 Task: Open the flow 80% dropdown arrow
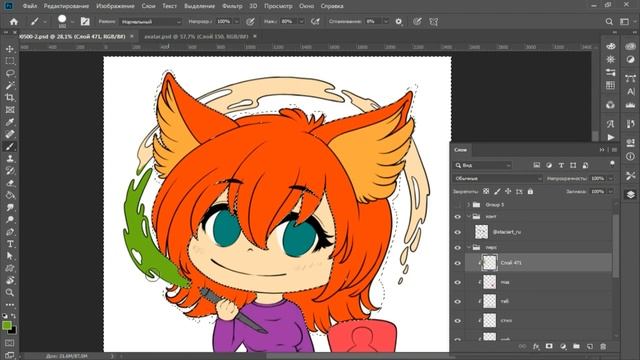[301, 22]
